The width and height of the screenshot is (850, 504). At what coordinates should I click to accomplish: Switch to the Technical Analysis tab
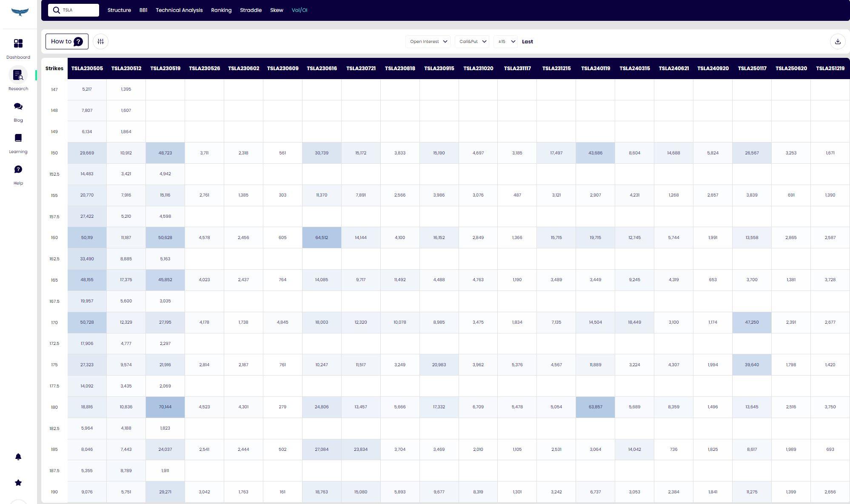[179, 10]
